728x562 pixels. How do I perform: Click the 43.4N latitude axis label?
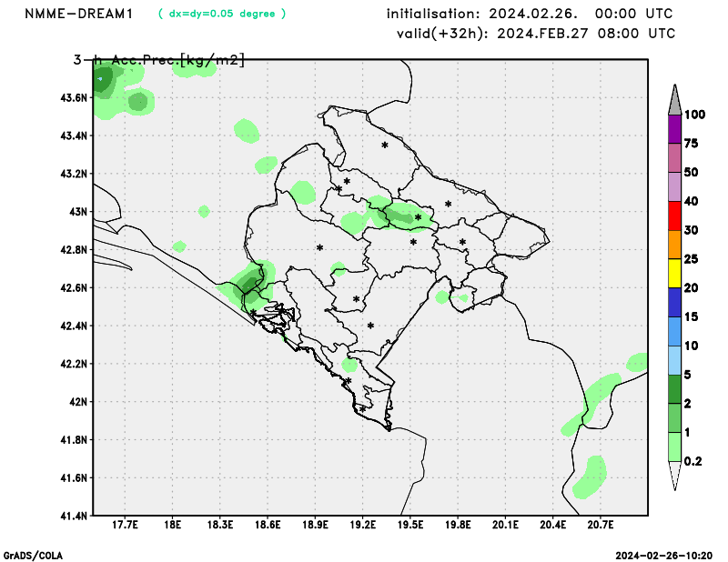click(74, 136)
